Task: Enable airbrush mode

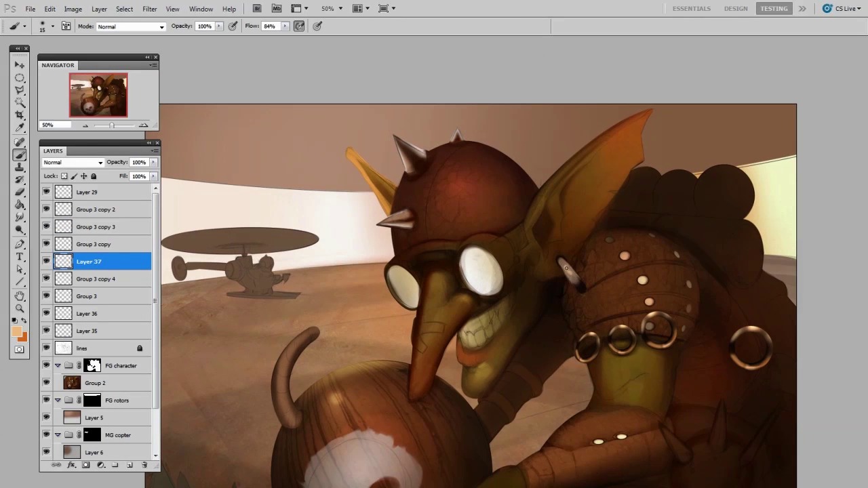Action: point(299,26)
